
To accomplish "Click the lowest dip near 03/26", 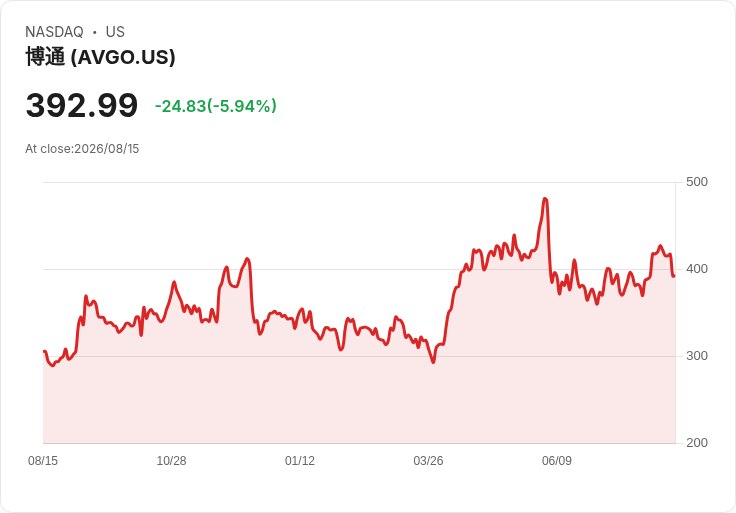I will [433, 362].
